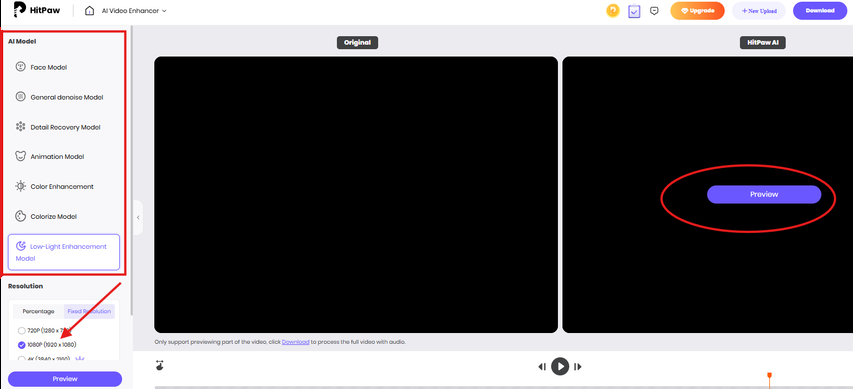Open the task list clipboard icon

(x=634, y=10)
